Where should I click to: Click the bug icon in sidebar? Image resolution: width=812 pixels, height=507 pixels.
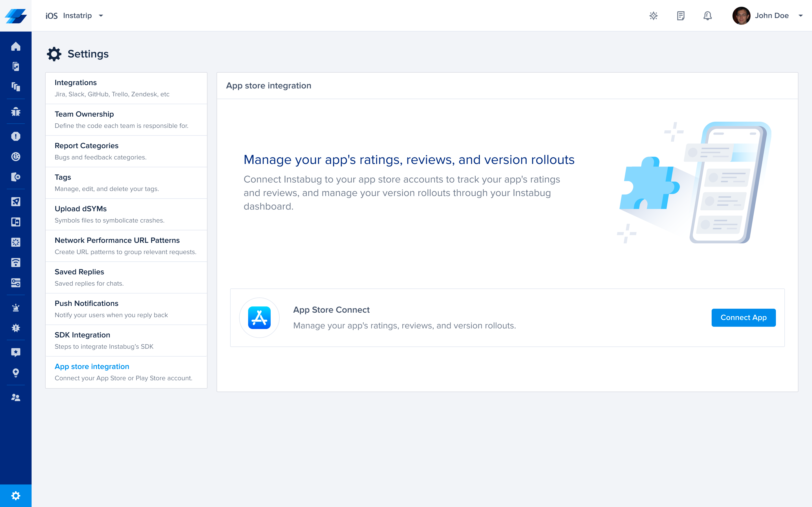tap(16, 112)
